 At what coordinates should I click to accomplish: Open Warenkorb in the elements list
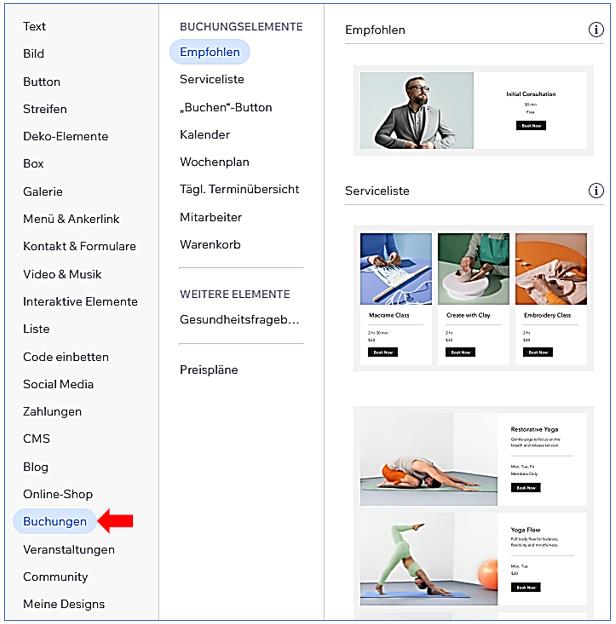210,244
